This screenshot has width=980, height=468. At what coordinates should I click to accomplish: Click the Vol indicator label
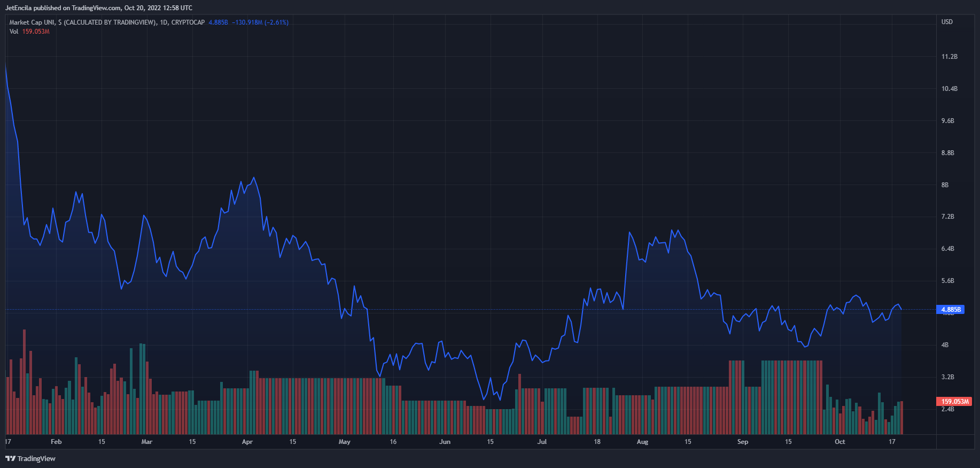coord(14,32)
